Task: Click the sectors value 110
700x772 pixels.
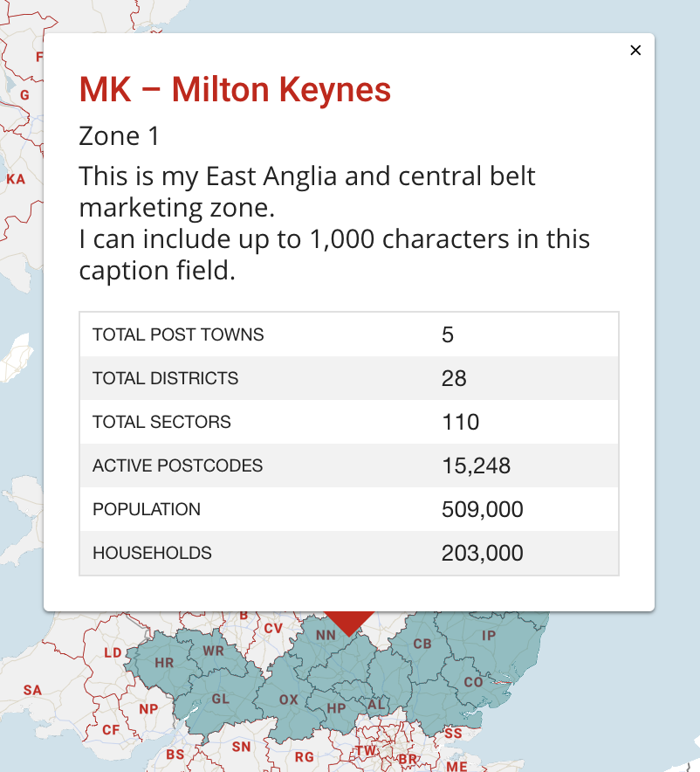Action: tap(461, 422)
